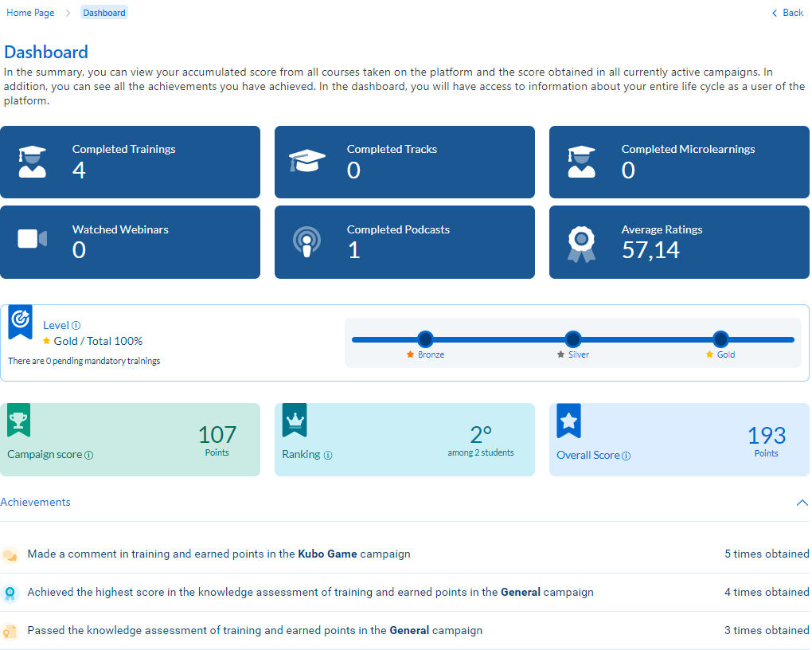Click the Completed Trainings graduate icon
Image resolution: width=812 pixels, height=650 pixels.
tap(32, 162)
